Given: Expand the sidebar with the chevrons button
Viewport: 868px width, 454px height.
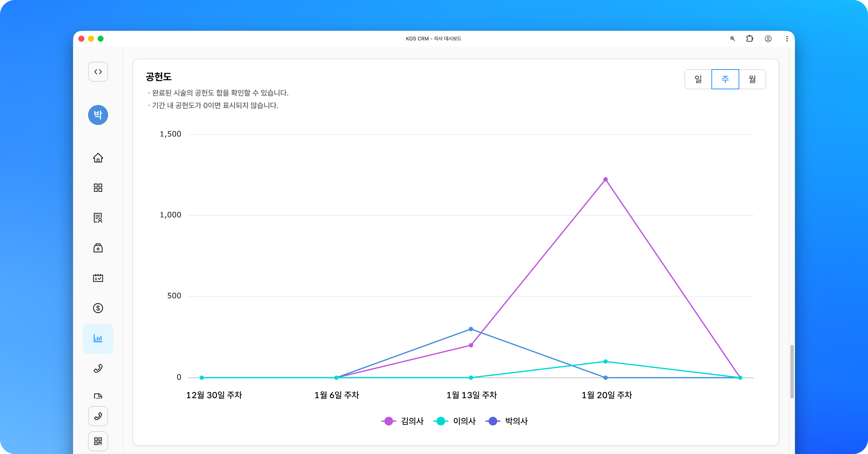Looking at the screenshot, I should click(x=98, y=72).
